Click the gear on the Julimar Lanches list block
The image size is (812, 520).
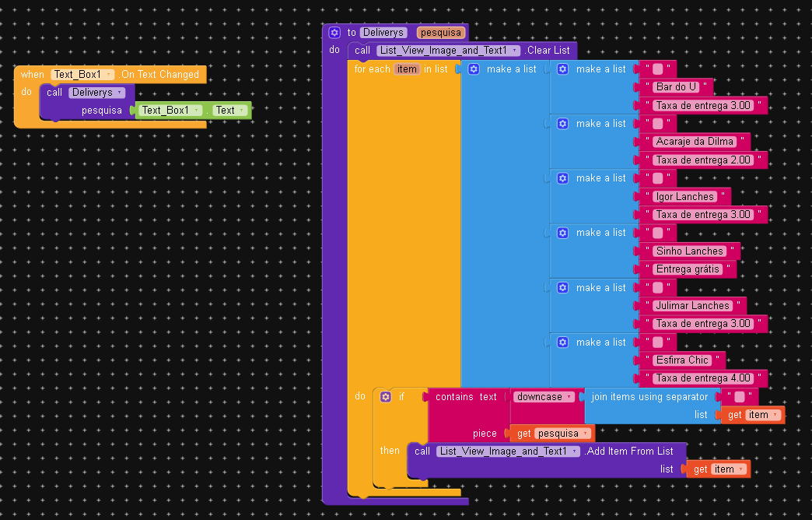(563, 288)
